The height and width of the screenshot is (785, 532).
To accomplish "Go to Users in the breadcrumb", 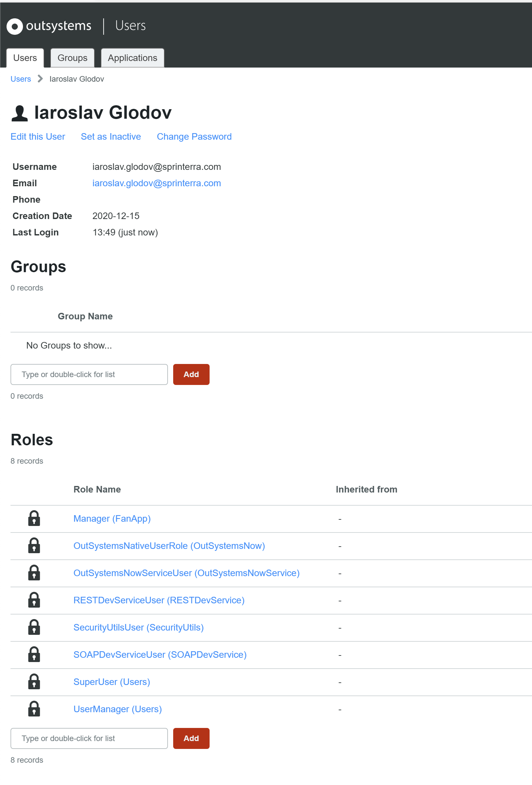I will 21,79.
